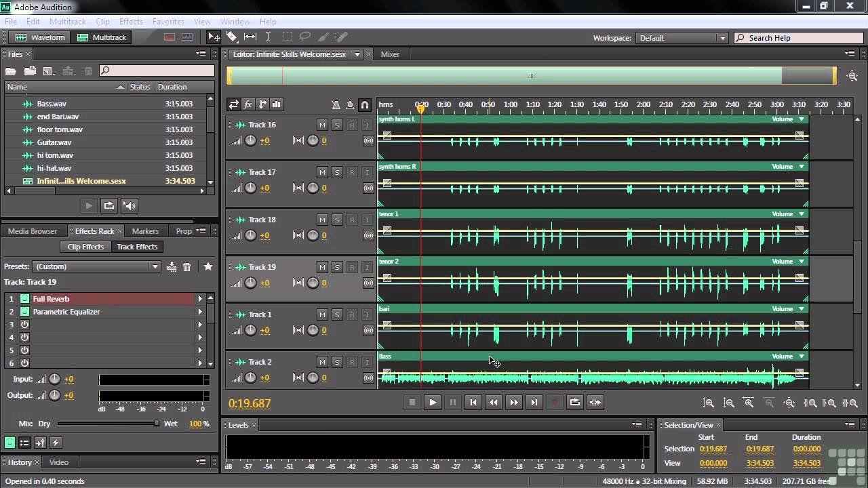Save effects rack preset icon
The height and width of the screenshot is (488, 868).
(172, 266)
